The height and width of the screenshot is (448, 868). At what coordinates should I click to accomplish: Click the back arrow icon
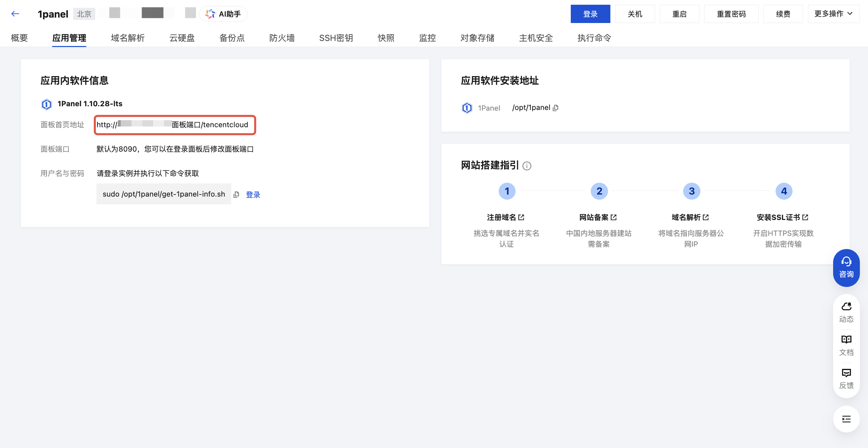15,14
